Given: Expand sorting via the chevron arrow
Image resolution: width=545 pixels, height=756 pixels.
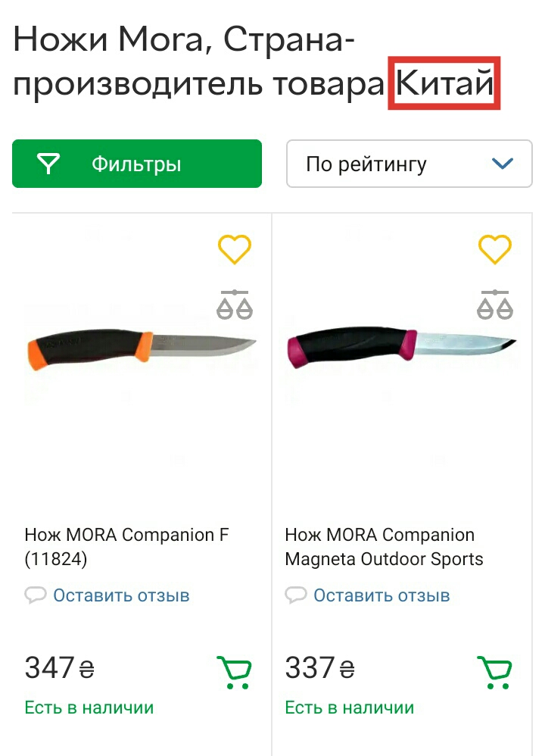Looking at the screenshot, I should (x=502, y=164).
